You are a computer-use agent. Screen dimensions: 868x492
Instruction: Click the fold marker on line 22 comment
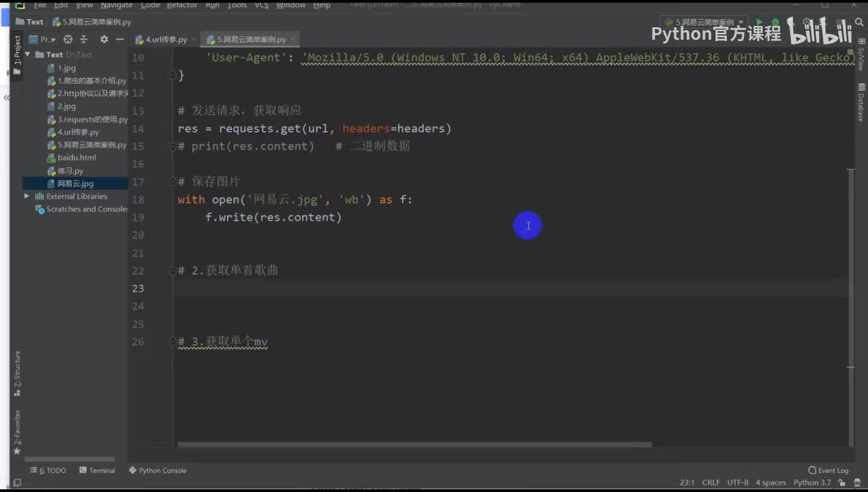(x=173, y=271)
